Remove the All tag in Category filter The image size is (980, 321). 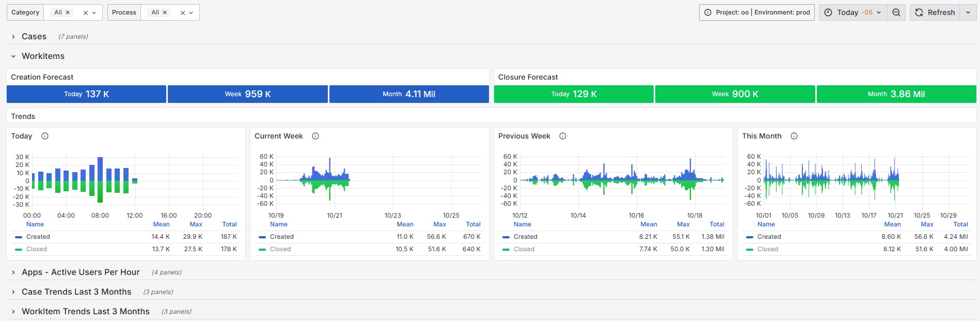(x=68, y=12)
